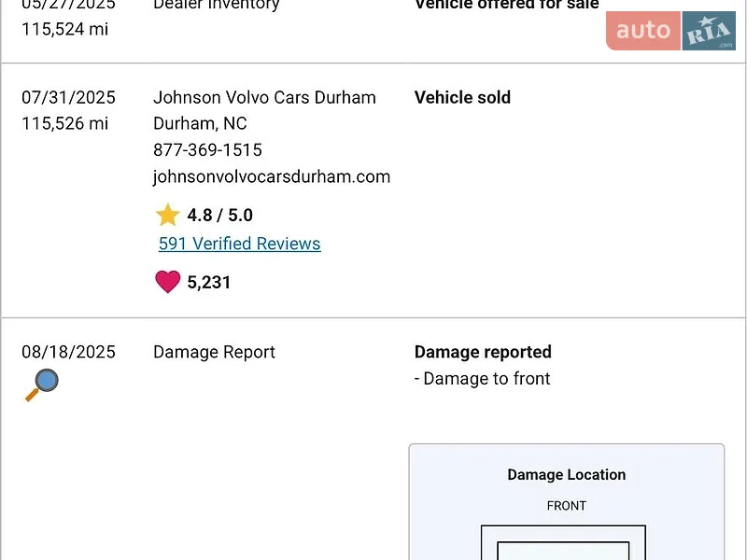The image size is (747, 560).
Task: Click the phone number 877-369-1515
Action: click(207, 150)
